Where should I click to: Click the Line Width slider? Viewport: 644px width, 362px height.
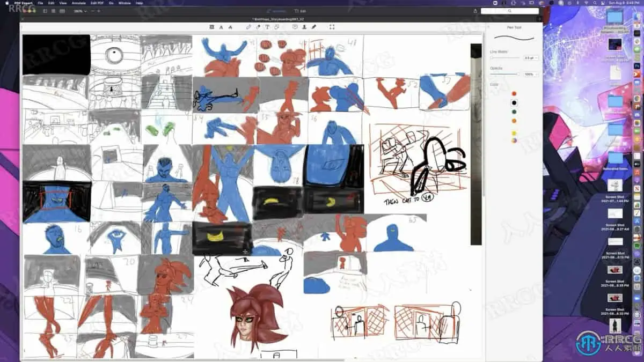click(x=504, y=58)
